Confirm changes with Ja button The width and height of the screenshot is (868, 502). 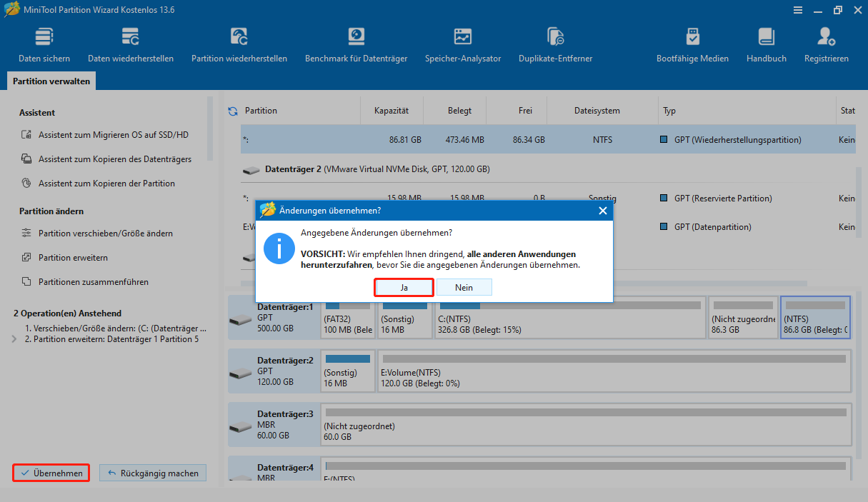coord(404,287)
